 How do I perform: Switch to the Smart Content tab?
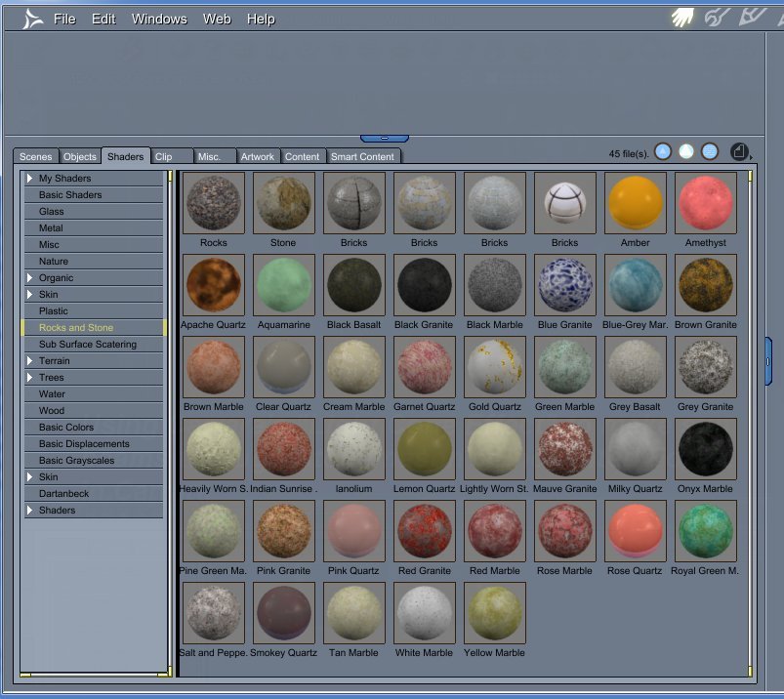pyautogui.click(x=362, y=156)
